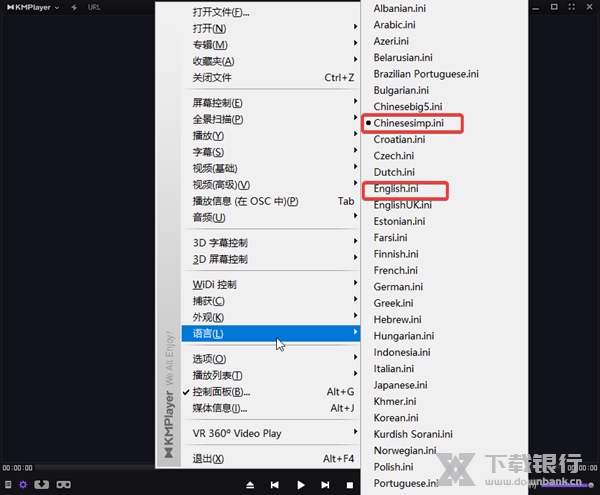
Task: Click the lightning bolt icon in title bar
Action: pos(75,7)
